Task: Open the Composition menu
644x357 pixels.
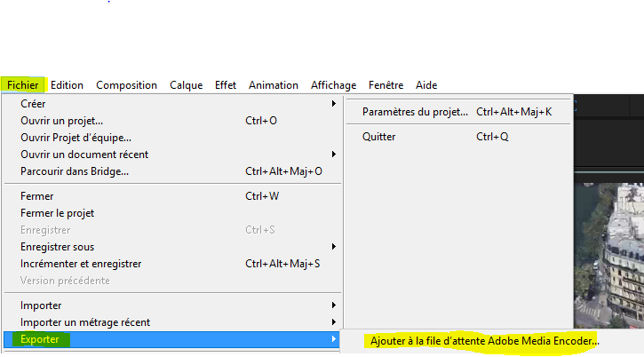Action: tap(126, 85)
